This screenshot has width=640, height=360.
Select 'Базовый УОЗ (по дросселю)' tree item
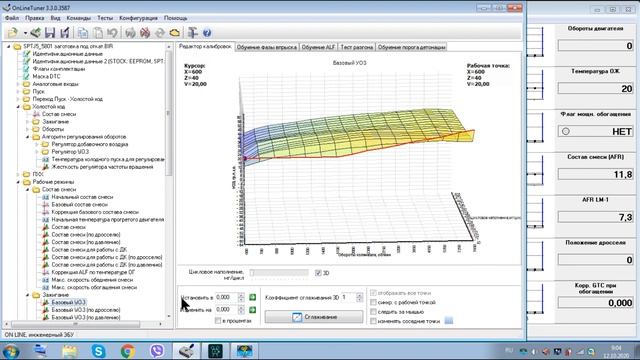click(x=86, y=310)
